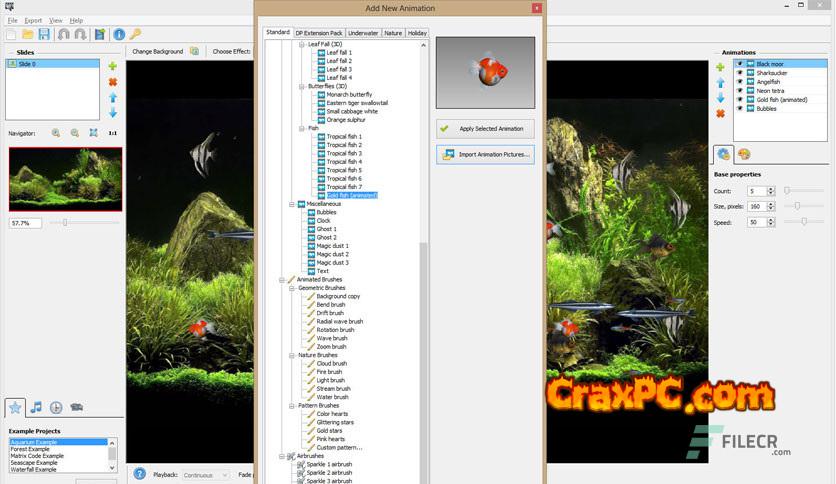Open the color palette properties tab

743,154
